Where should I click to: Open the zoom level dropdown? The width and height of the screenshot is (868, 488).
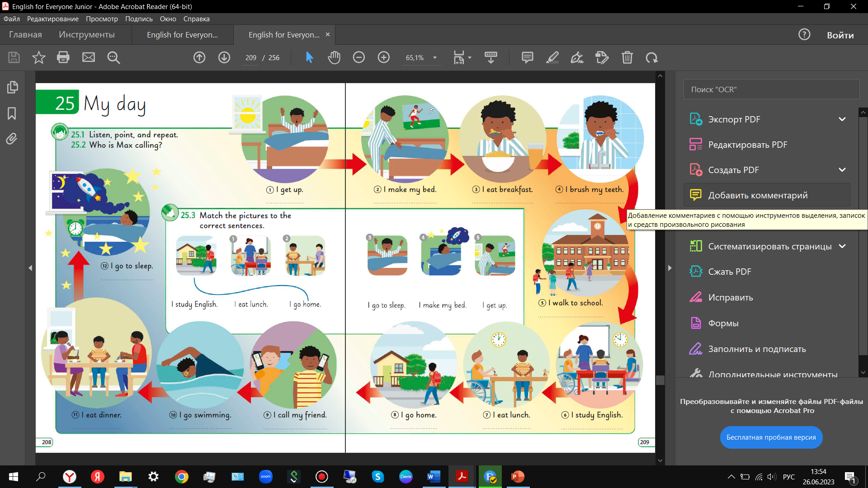[435, 57]
